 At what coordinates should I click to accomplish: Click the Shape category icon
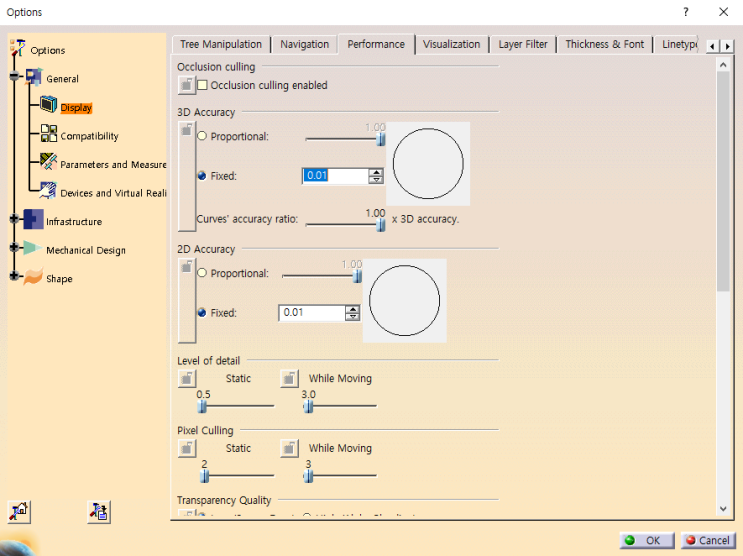pos(34,277)
